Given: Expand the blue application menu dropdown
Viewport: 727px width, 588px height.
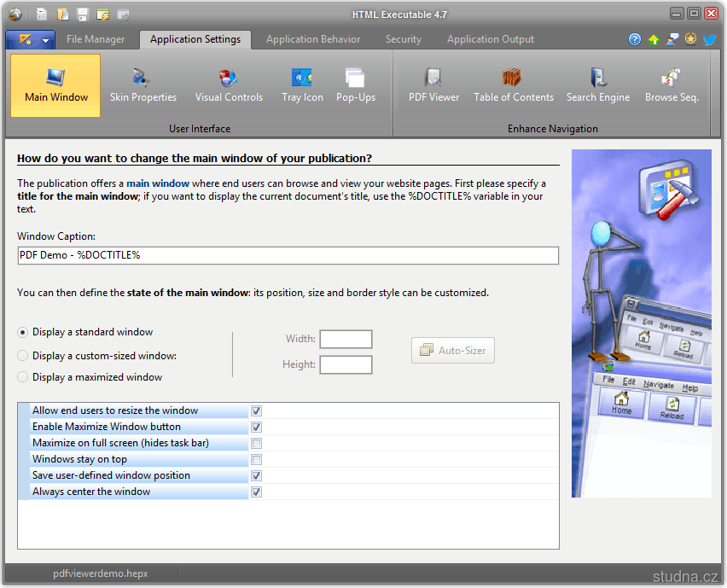Looking at the screenshot, I should 31,39.
